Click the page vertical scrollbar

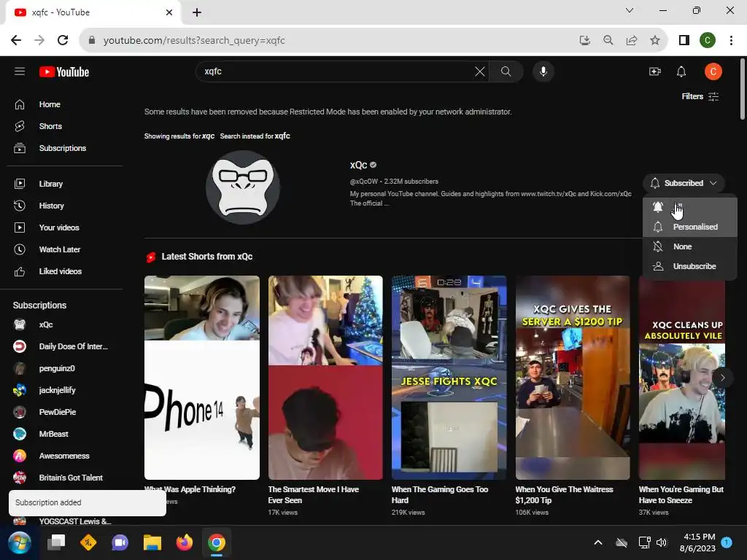click(x=742, y=89)
